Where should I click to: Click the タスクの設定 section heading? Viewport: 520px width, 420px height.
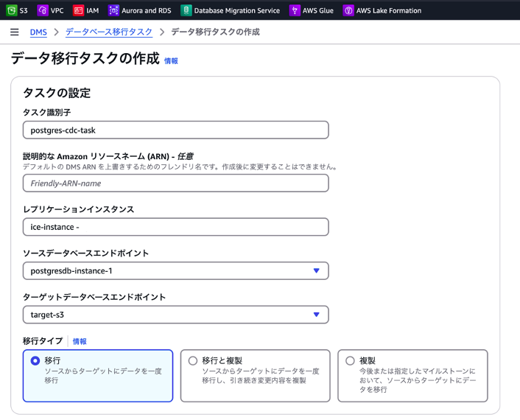coord(57,93)
